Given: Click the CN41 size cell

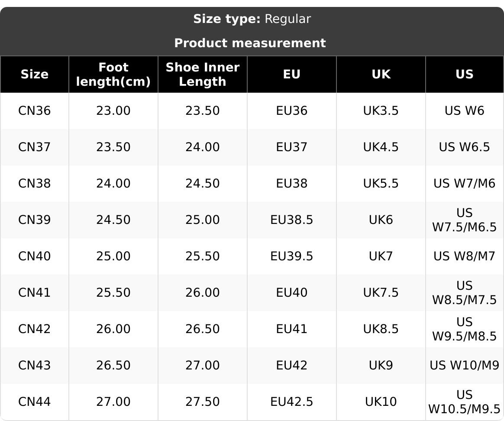Looking at the screenshot, I should (35, 293).
